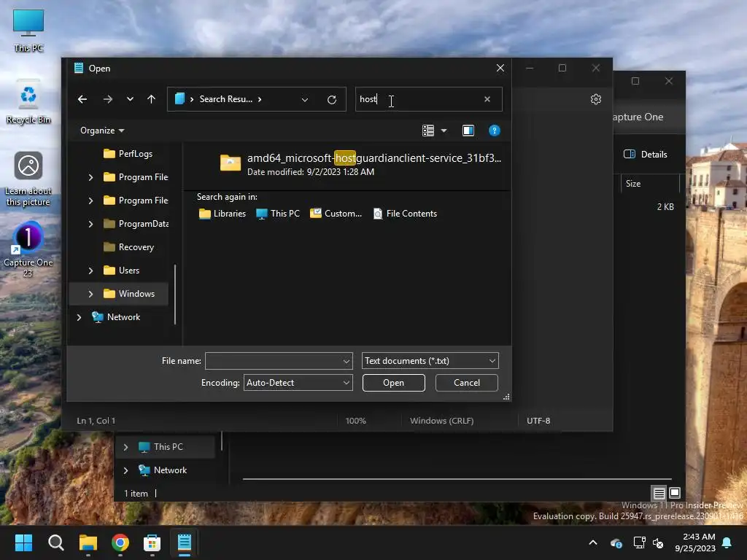Search again in Custom location
Viewport: 747px width, 560px height.
(x=336, y=214)
